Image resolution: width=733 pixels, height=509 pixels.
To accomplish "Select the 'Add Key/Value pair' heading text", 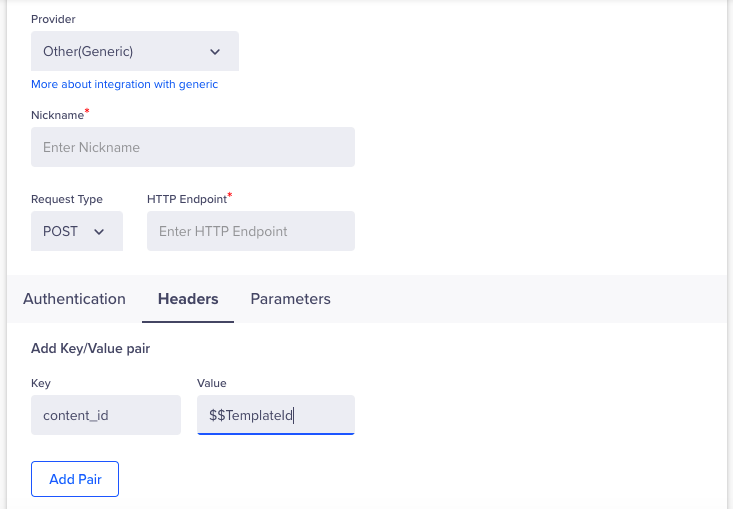I will click(x=90, y=349).
